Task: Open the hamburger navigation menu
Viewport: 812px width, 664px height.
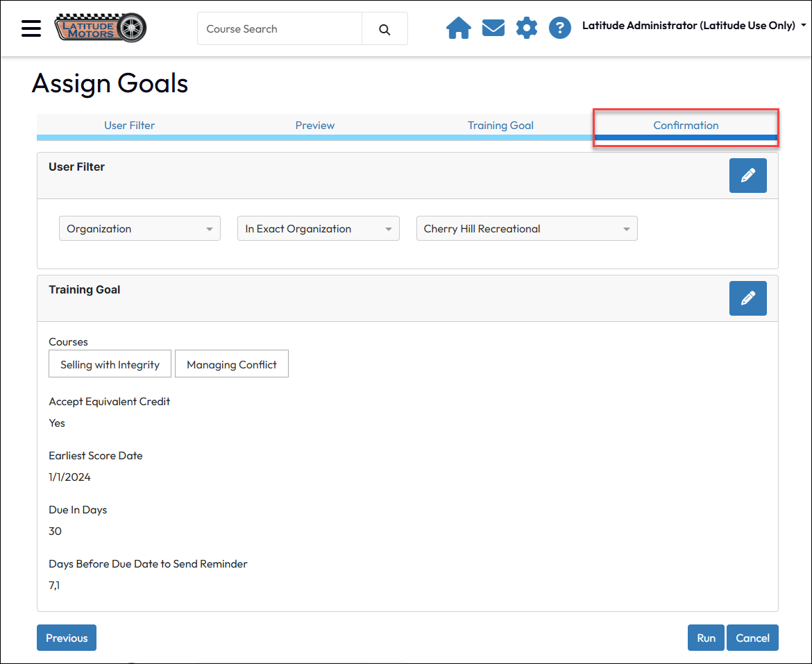Action: click(x=31, y=28)
